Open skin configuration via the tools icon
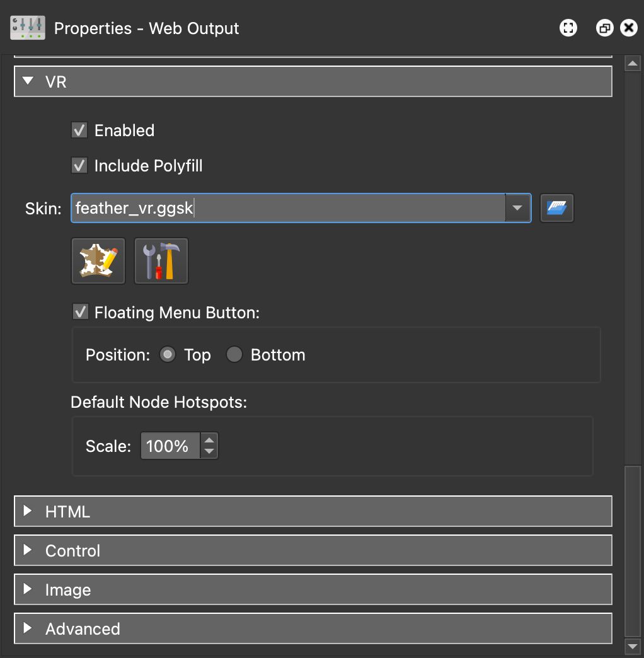 [161, 260]
